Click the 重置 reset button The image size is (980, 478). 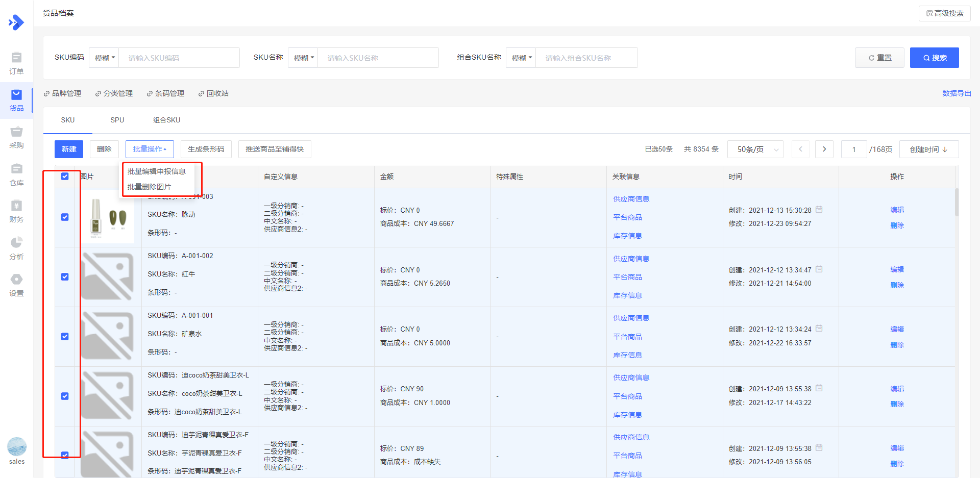pyautogui.click(x=880, y=58)
